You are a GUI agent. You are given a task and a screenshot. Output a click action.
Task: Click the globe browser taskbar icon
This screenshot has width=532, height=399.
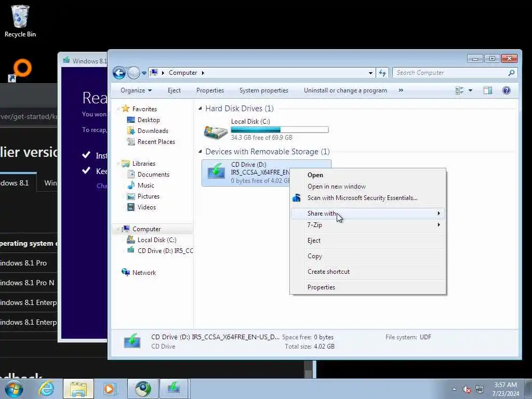pos(142,389)
